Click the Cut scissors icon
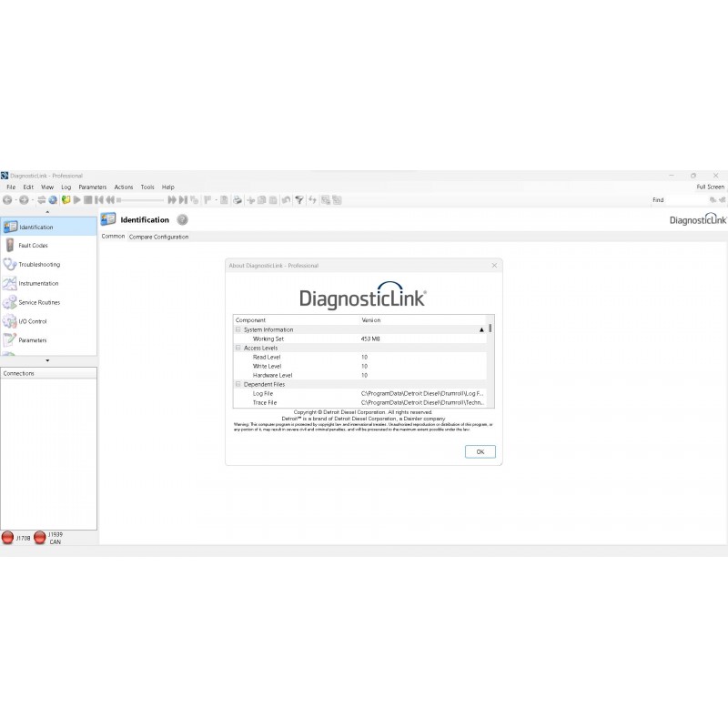728x728 pixels. [x=251, y=200]
